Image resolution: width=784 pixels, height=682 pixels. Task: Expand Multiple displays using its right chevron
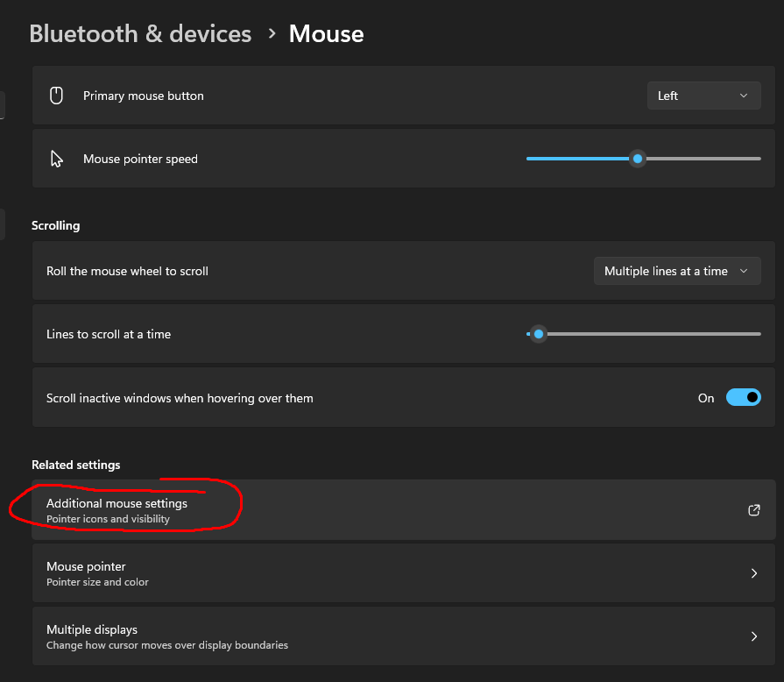pyautogui.click(x=753, y=636)
